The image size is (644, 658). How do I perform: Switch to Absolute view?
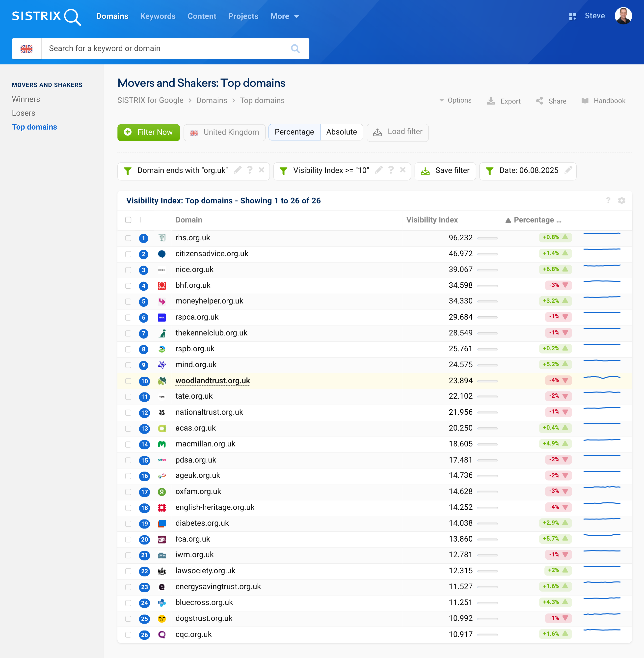(x=342, y=132)
